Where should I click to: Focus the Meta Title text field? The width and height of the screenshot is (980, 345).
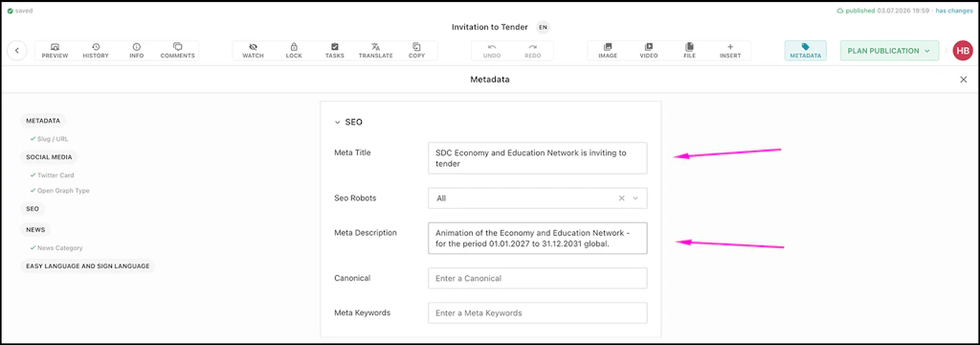pos(538,158)
